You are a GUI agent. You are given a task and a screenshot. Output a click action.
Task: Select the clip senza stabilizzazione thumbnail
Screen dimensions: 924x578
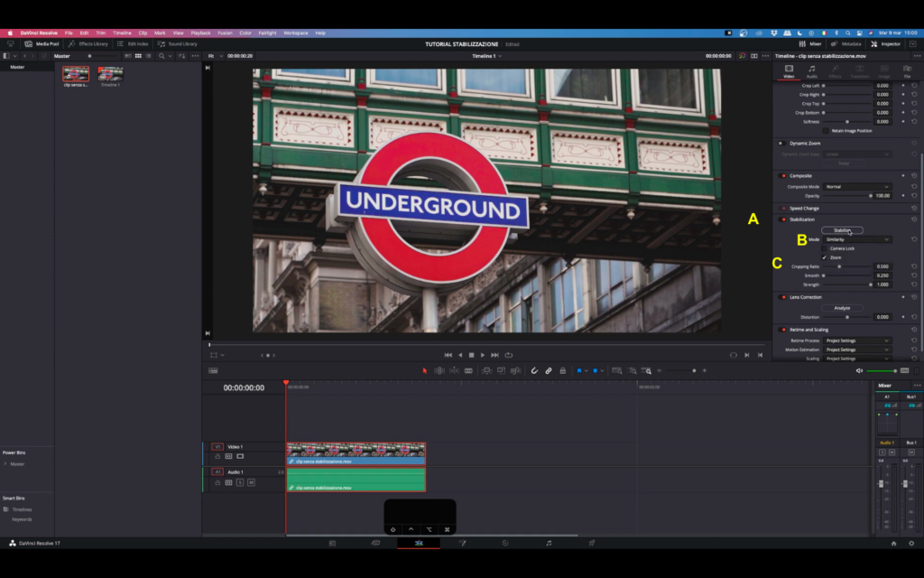76,74
